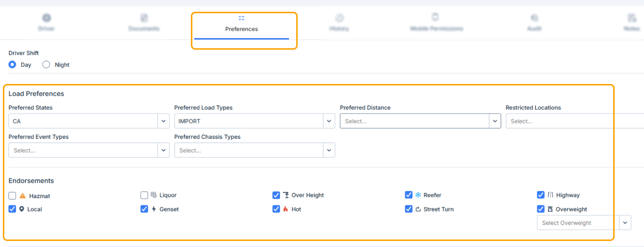Click the Highway road icon
Image resolution: width=644 pixels, height=247 pixels.
tap(550, 195)
